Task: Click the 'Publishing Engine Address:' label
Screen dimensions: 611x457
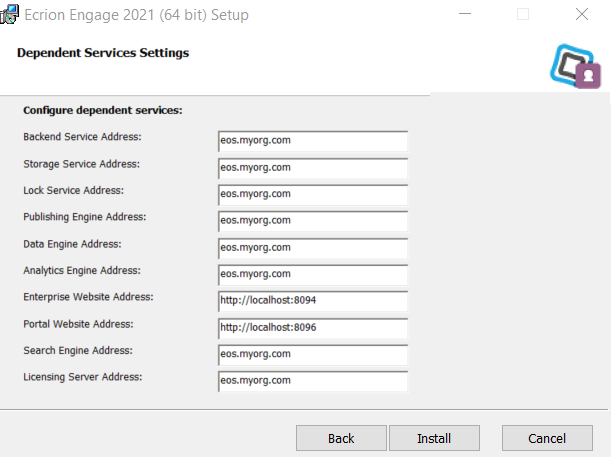Action: [85, 217]
